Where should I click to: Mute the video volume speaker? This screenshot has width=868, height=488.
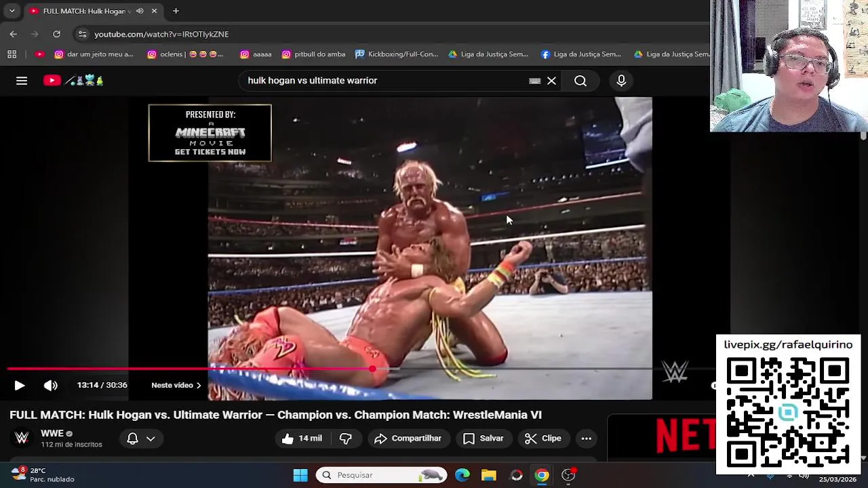point(51,385)
